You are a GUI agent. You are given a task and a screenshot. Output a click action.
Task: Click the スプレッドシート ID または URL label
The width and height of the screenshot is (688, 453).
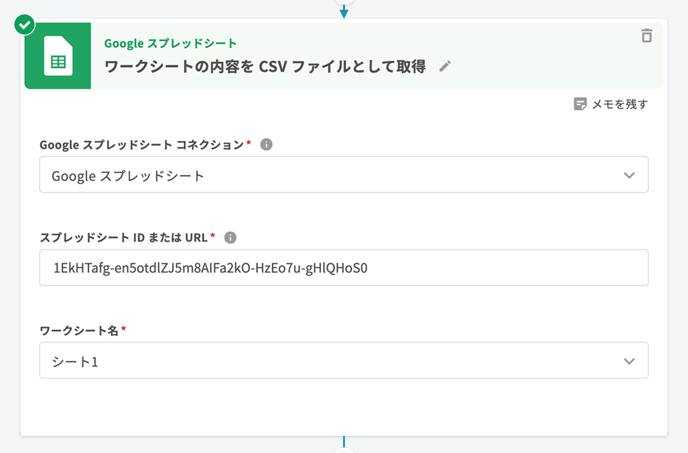coord(123,238)
